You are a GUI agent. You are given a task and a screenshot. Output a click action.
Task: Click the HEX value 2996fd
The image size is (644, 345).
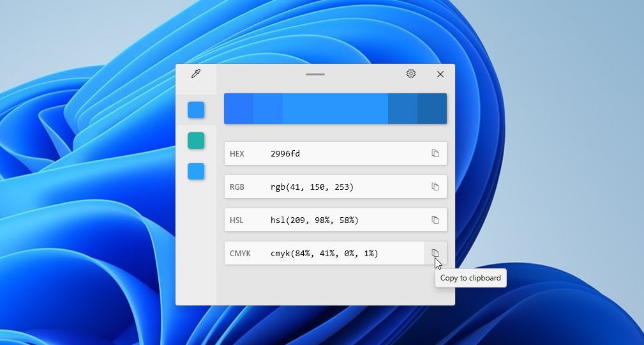[x=285, y=154]
